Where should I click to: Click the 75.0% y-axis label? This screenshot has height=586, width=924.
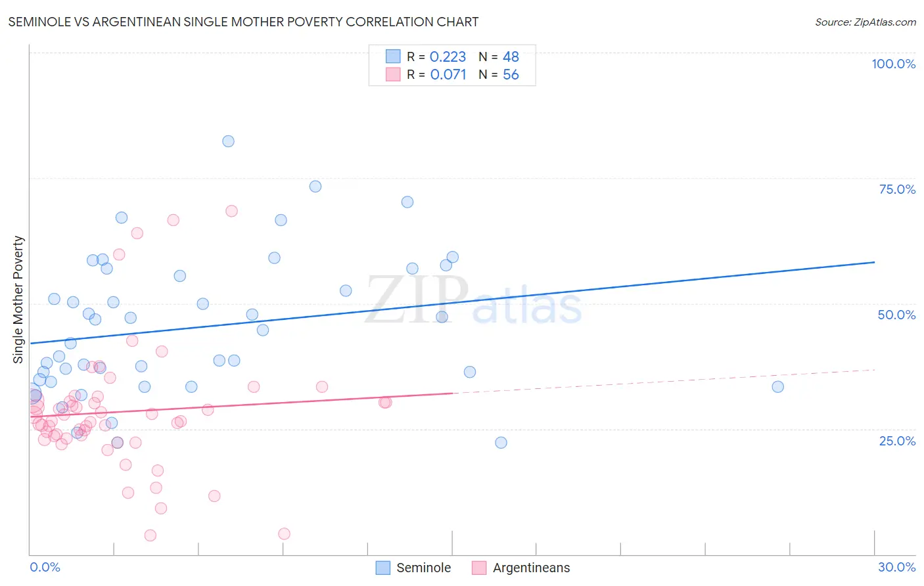[897, 189]
